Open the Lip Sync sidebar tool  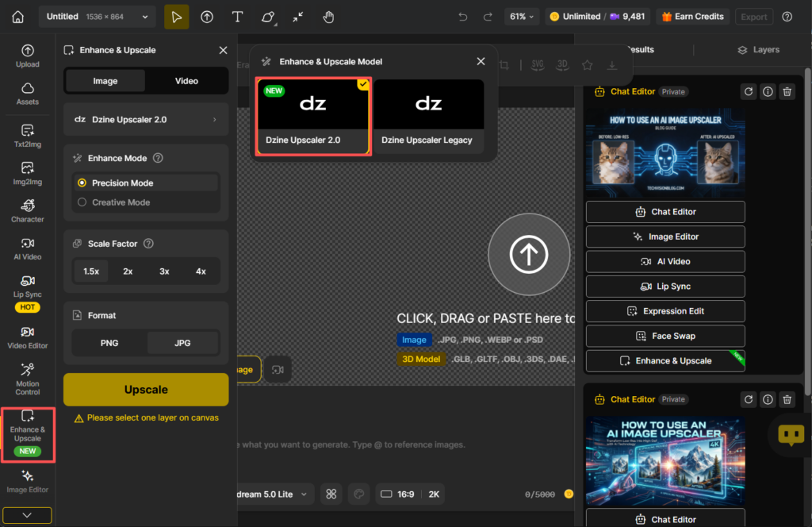pyautogui.click(x=28, y=287)
